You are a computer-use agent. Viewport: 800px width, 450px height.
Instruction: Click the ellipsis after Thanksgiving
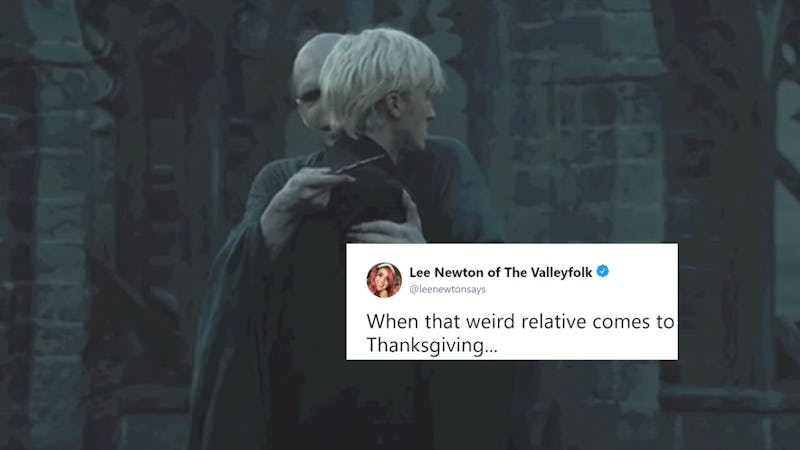coord(491,351)
